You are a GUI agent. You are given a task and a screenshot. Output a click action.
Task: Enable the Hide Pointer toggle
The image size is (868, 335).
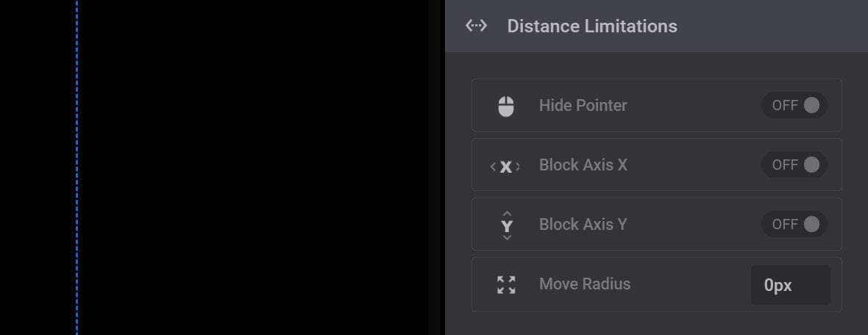tap(794, 105)
